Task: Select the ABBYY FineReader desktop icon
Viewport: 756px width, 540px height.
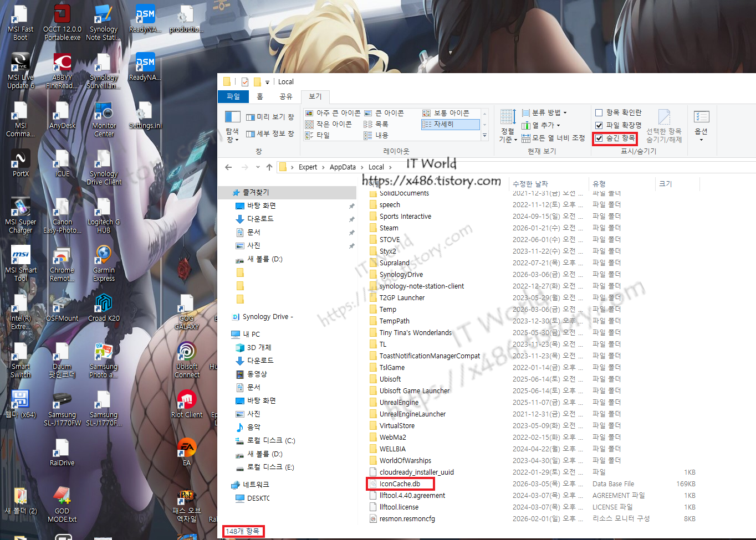Action: [x=62, y=70]
